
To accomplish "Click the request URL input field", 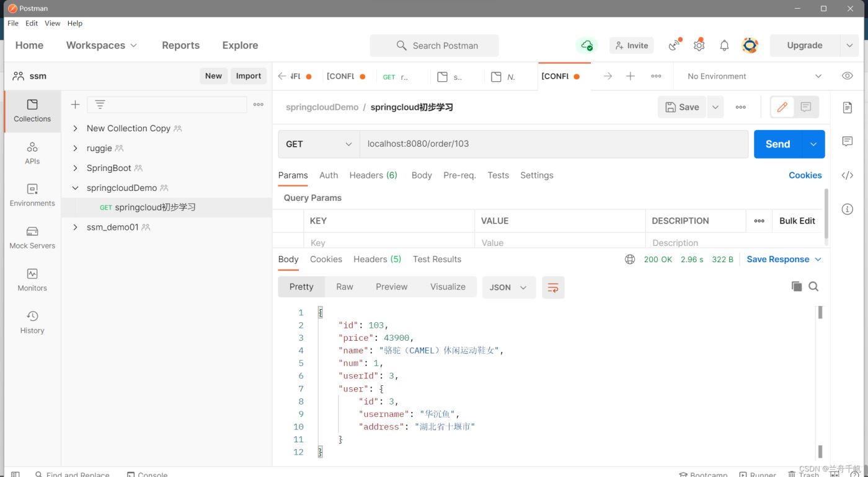I will coord(554,144).
